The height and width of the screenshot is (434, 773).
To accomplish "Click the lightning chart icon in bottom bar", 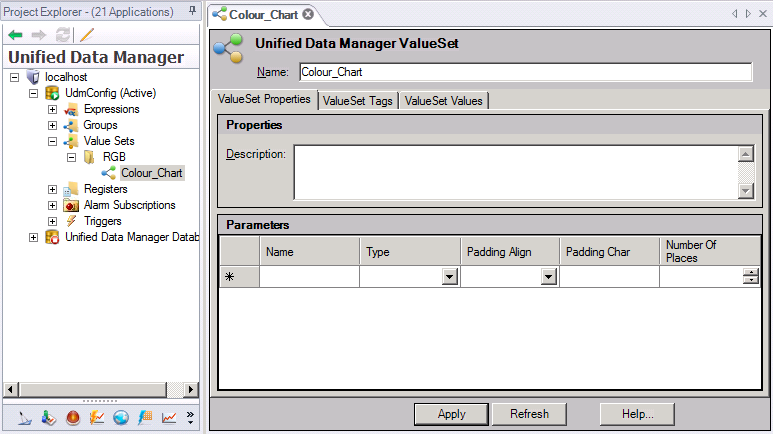I will (x=97, y=417).
